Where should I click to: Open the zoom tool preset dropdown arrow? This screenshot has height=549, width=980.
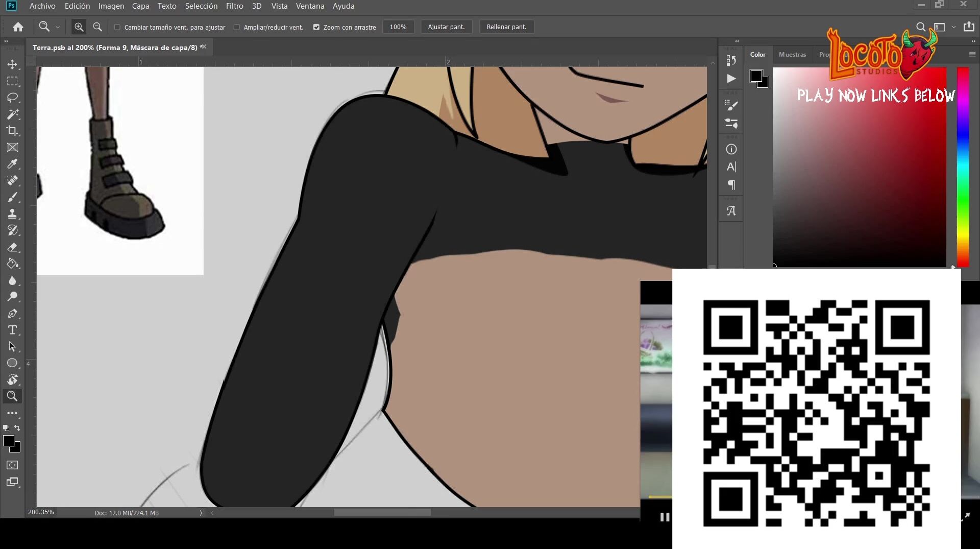(58, 27)
